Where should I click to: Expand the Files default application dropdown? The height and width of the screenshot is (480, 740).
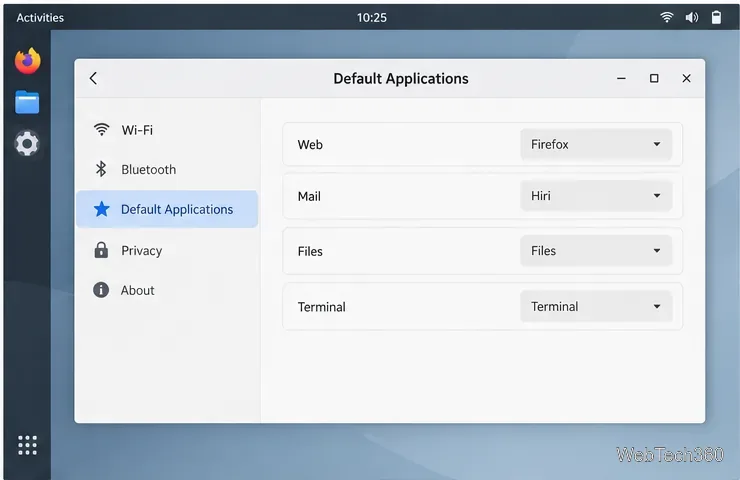pyautogui.click(x=596, y=251)
